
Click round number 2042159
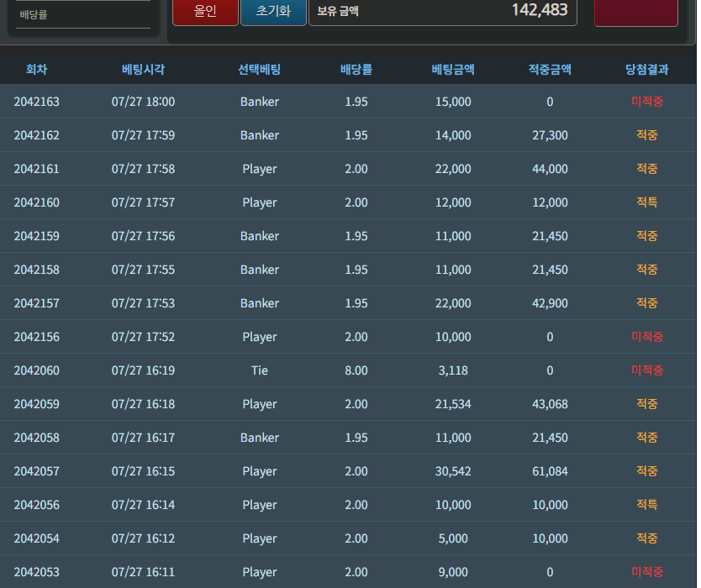pyautogui.click(x=37, y=236)
